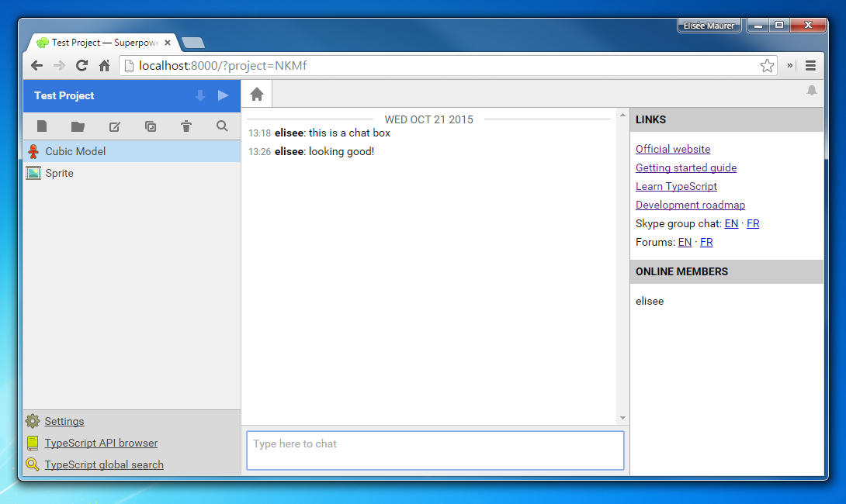Click the 'this is a chat box' message
This screenshot has height=504, width=846.
[x=349, y=133]
